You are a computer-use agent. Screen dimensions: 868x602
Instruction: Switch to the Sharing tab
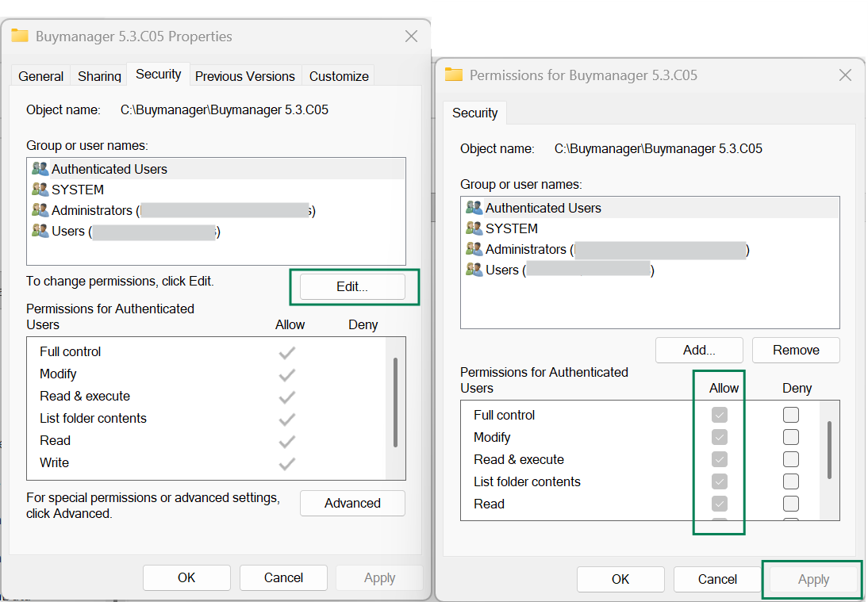tap(98, 76)
